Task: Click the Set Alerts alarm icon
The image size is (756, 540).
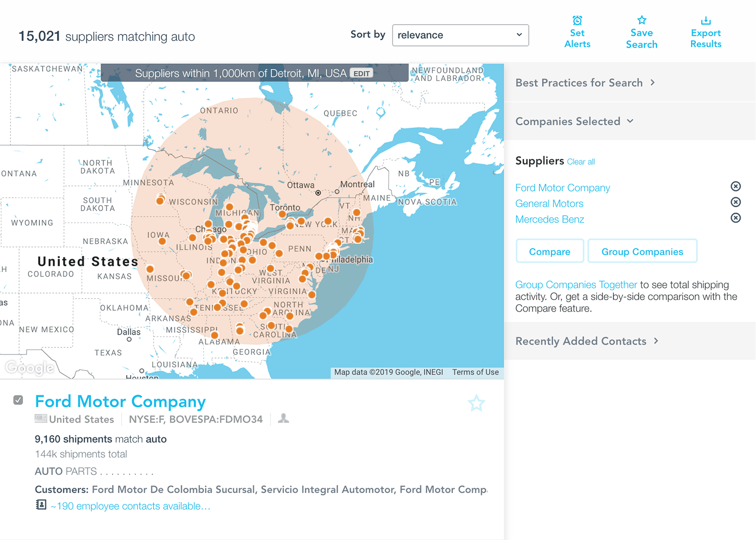Action: click(x=577, y=22)
